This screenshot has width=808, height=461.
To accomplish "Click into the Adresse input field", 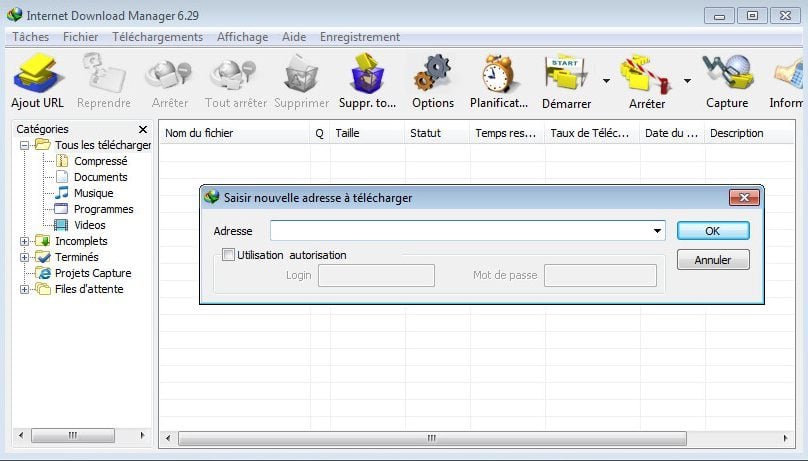I will [x=459, y=231].
